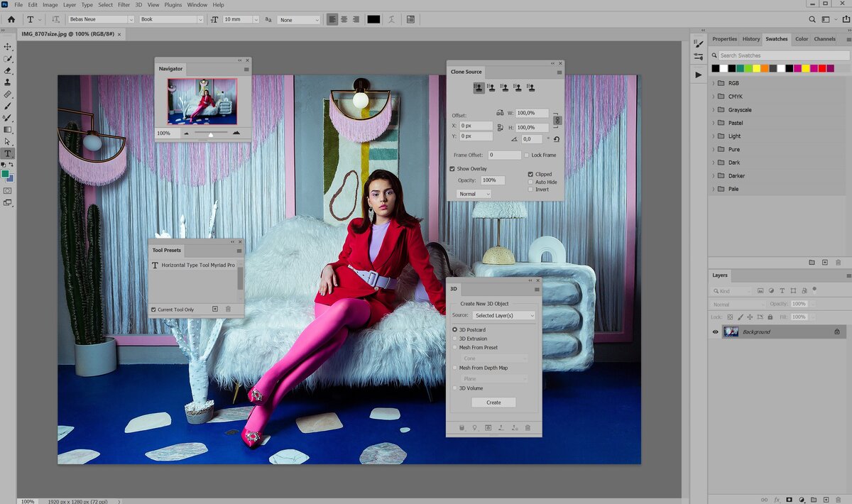The height and width of the screenshot is (504, 852).
Task: Open the 3D Source dropdown
Action: tap(504, 315)
